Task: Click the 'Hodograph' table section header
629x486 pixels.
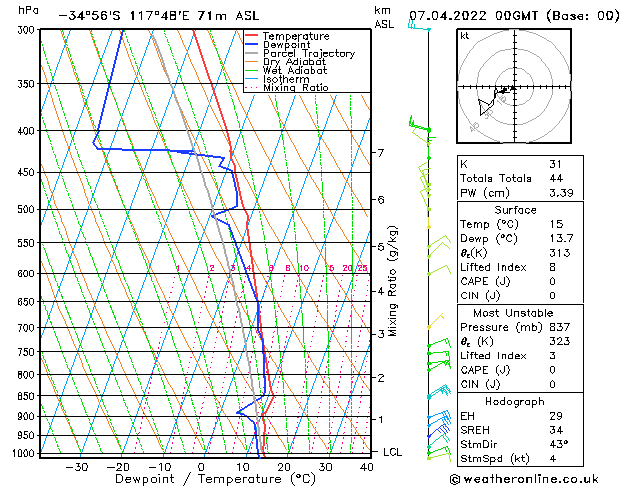Action: pyautogui.click(x=515, y=402)
